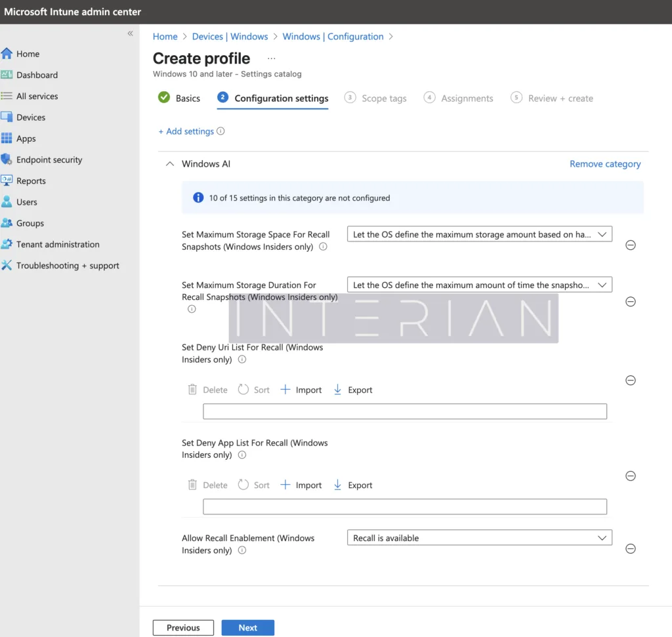This screenshot has width=672, height=637.
Task: Open the Users section
Action: tap(26, 201)
